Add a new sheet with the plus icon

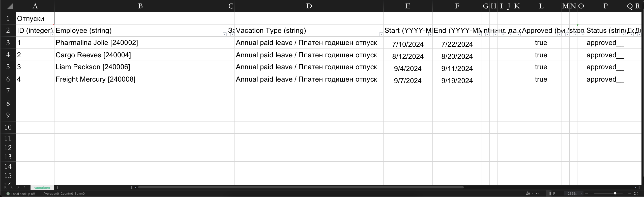tap(57, 188)
